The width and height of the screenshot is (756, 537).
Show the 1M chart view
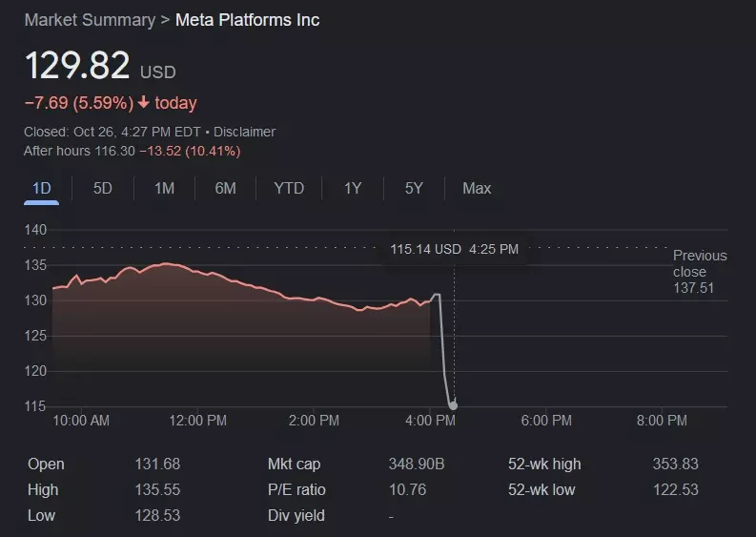click(164, 189)
